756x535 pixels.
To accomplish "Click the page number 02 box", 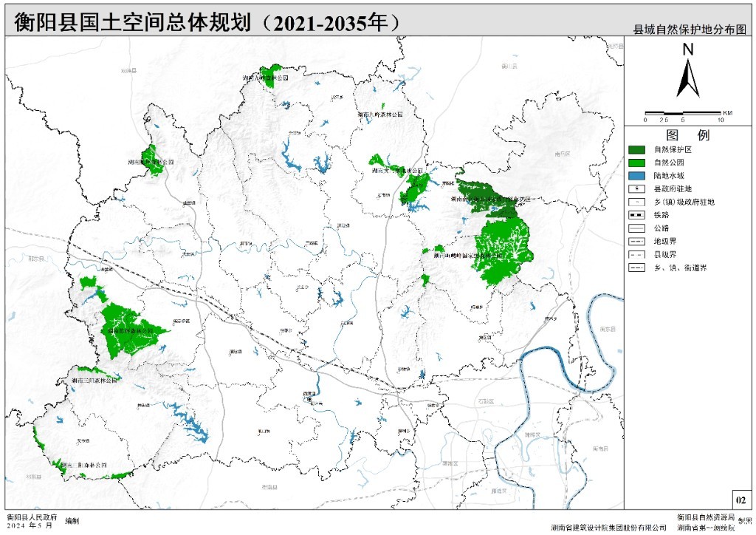I will point(741,500).
